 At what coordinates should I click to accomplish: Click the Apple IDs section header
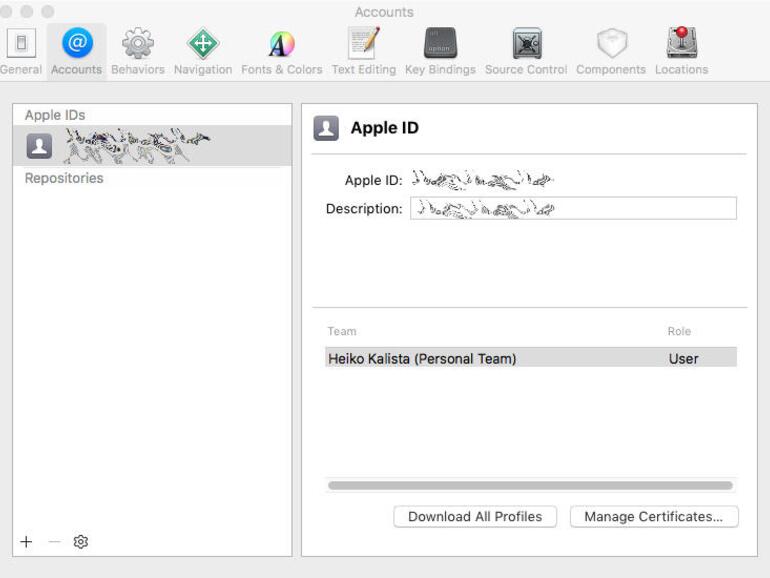[55, 115]
